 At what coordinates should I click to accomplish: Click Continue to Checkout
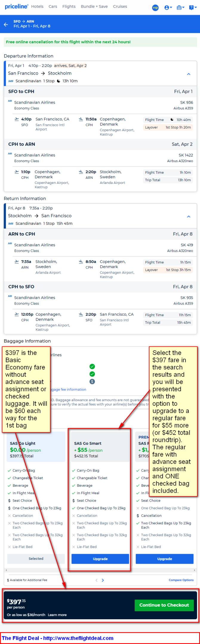pos(164,605)
